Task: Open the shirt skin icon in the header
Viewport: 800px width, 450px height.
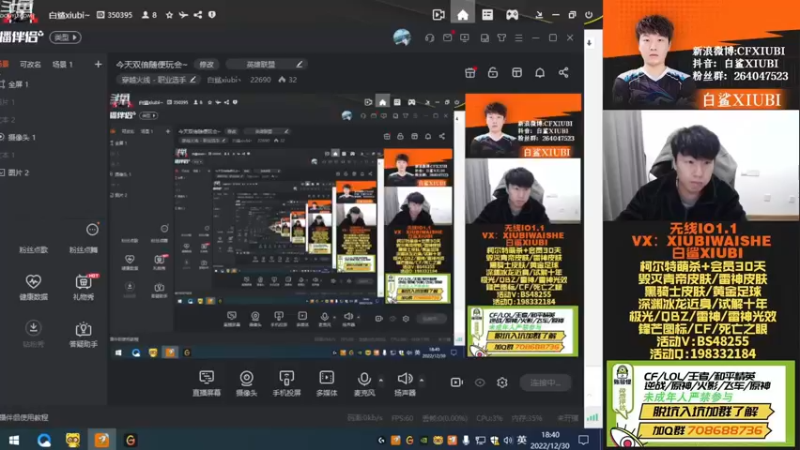Action: (x=502, y=38)
